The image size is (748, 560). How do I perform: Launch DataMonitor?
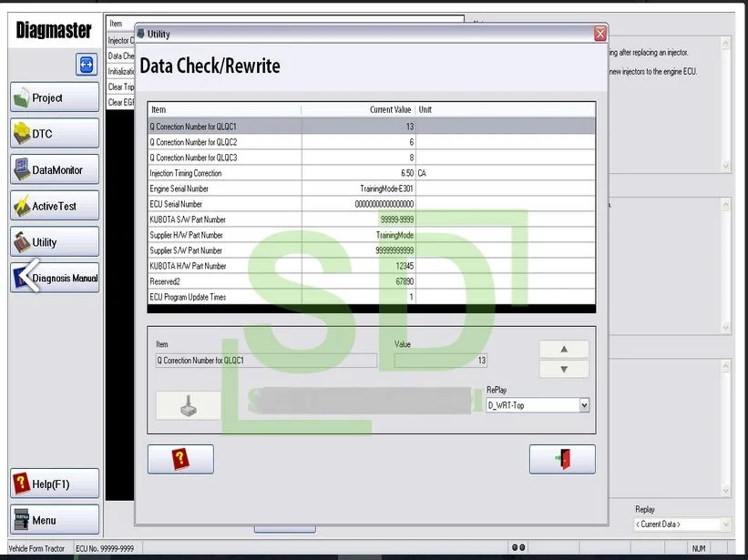(x=54, y=169)
